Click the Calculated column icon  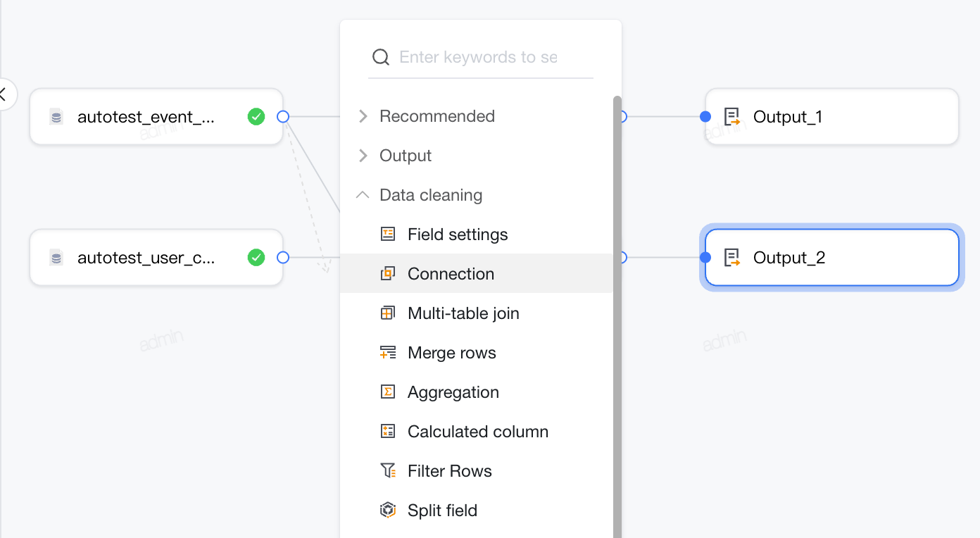(388, 432)
